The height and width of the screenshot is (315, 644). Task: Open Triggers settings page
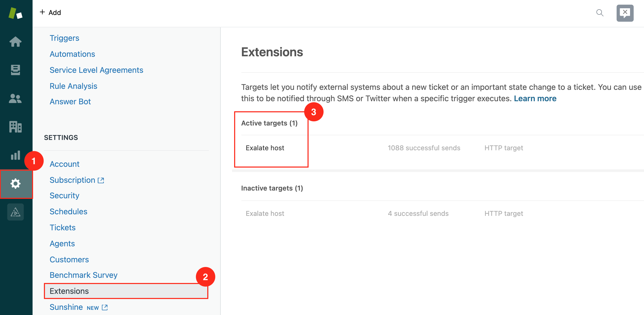(x=64, y=38)
